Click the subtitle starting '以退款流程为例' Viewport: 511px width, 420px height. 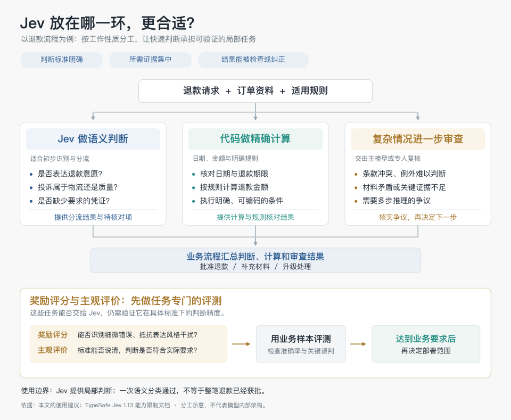pyautogui.click(x=138, y=39)
